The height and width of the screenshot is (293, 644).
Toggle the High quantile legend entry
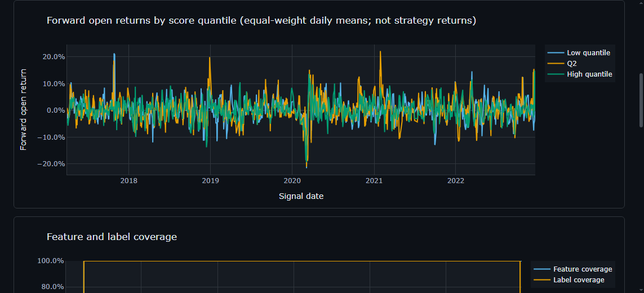(580, 74)
